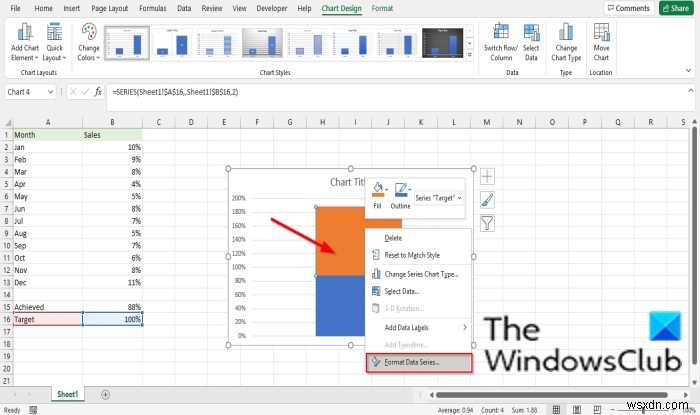Image resolution: width=700 pixels, height=415 pixels.
Task: Click the Move Chart button
Action: (x=601, y=42)
